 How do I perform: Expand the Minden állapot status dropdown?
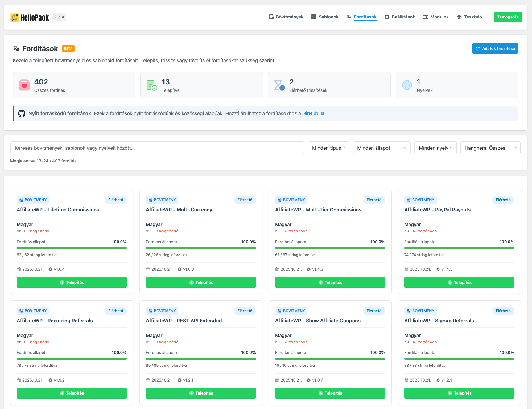point(381,148)
